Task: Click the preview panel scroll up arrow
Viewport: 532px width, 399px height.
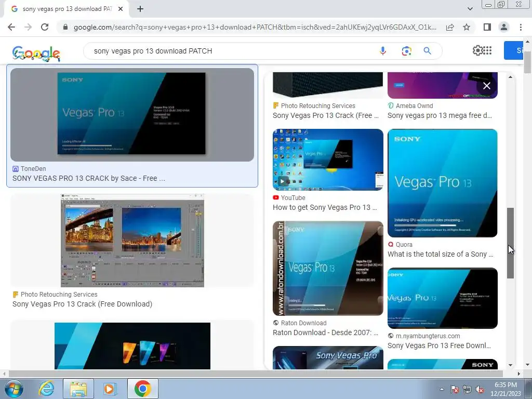Action: tap(510, 77)
